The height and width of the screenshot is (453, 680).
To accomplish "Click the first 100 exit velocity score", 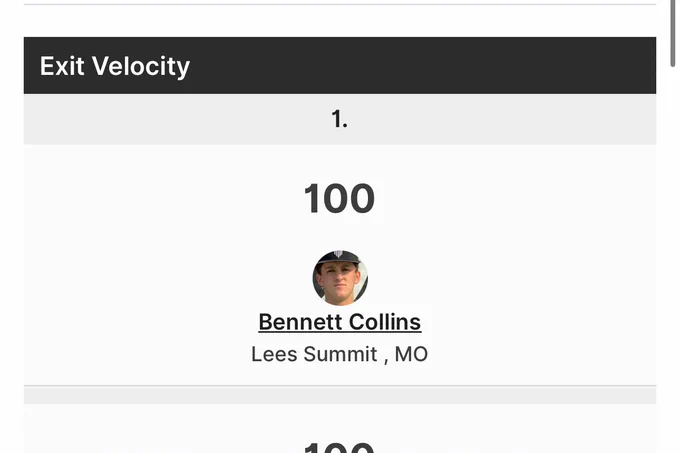I will [x=339, y=199].
